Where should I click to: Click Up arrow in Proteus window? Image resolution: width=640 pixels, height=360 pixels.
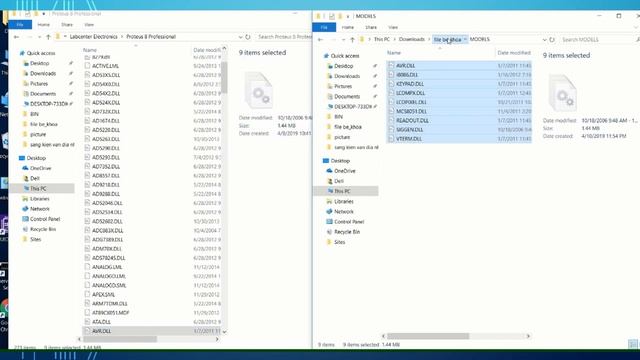(x=48, y=37)
